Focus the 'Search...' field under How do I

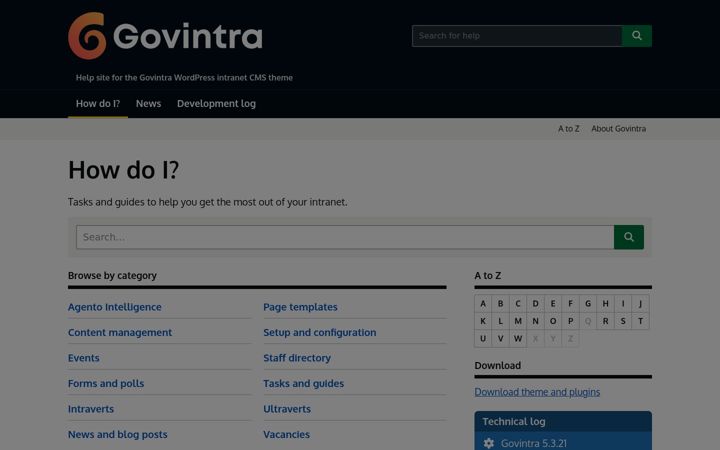point(345,237)
